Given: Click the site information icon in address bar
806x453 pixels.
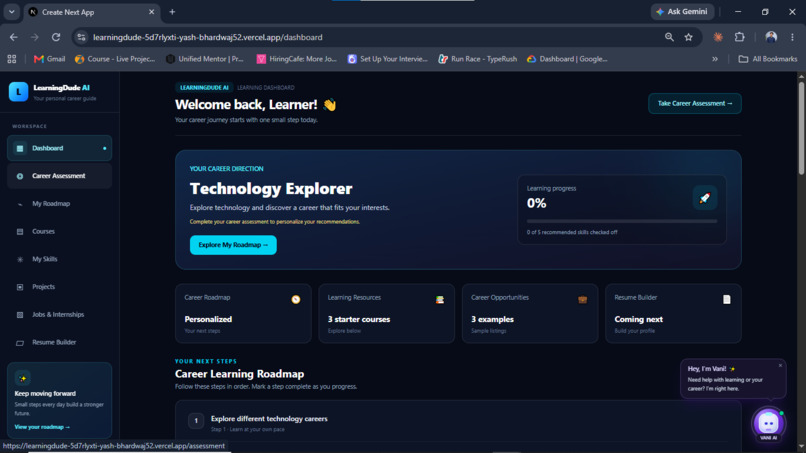Looking at the screenshot, I should coord(81,37).
